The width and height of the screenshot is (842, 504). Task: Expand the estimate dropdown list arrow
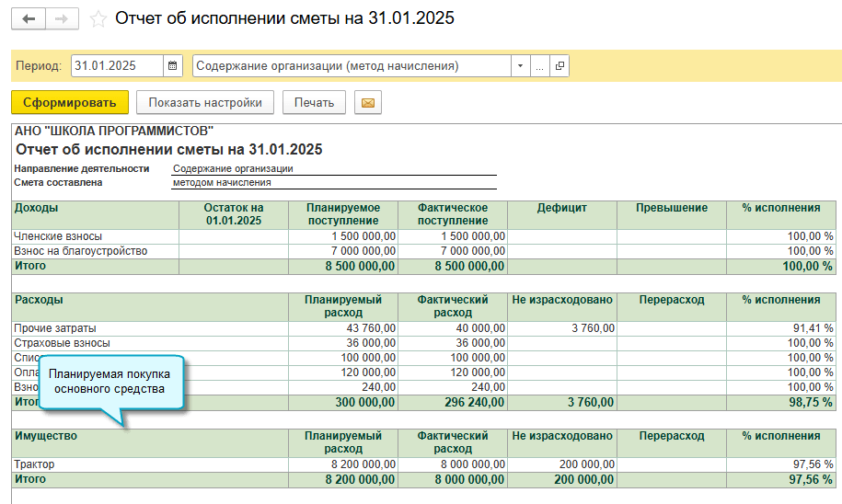520,66
